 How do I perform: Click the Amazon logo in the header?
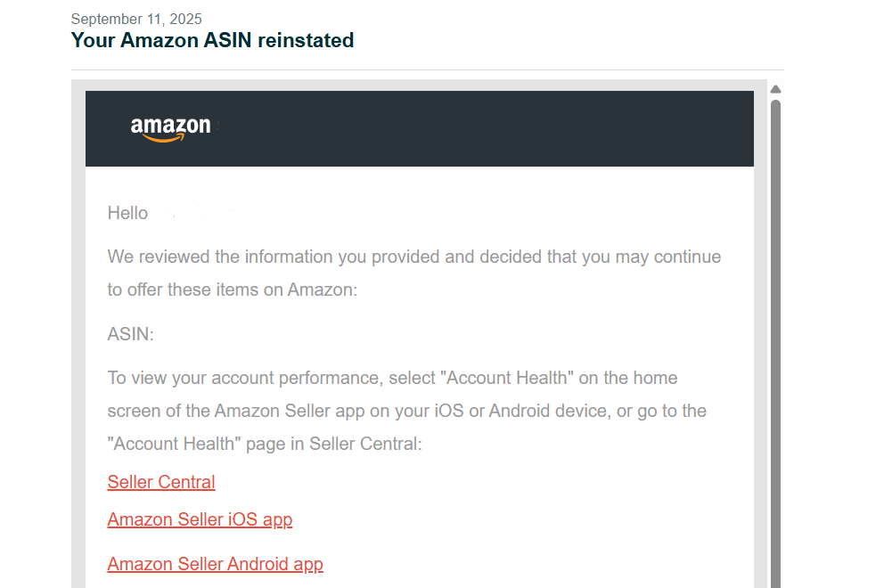pyautogui.click(x=170, y=128)
